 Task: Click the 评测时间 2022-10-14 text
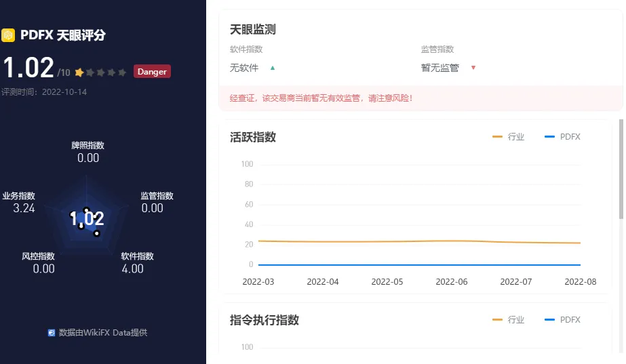[x=44, y=92]
